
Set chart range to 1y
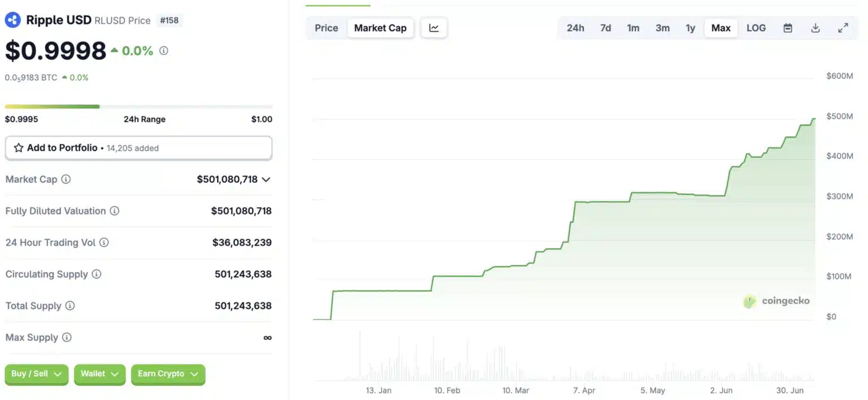[x=691, y=28]
